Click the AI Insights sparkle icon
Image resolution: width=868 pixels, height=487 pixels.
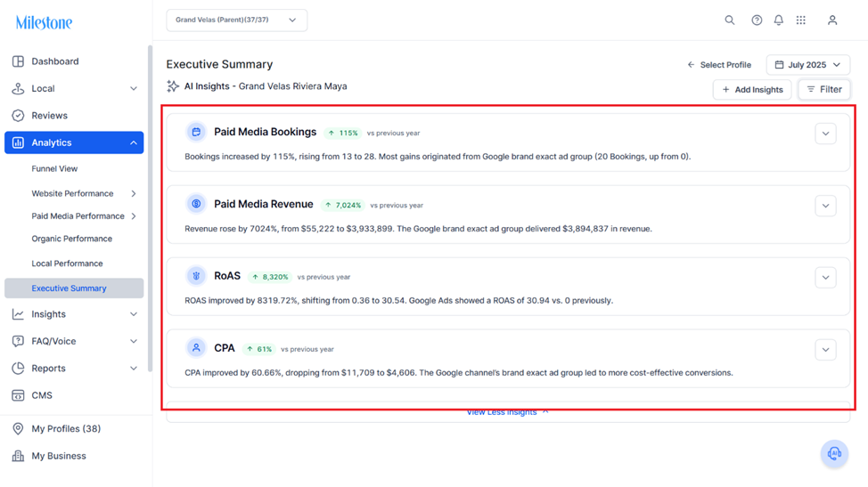click(173, 86)
